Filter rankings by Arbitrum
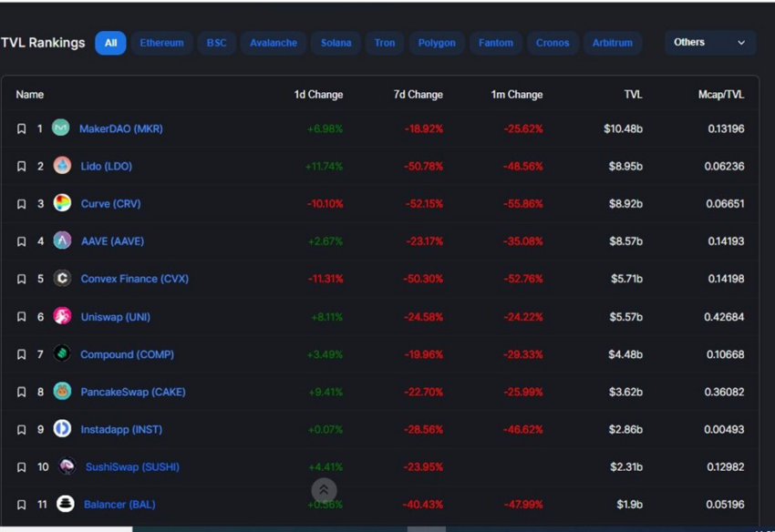The width and height of the screenshot is (775, 532). click(x=613, y=43)
